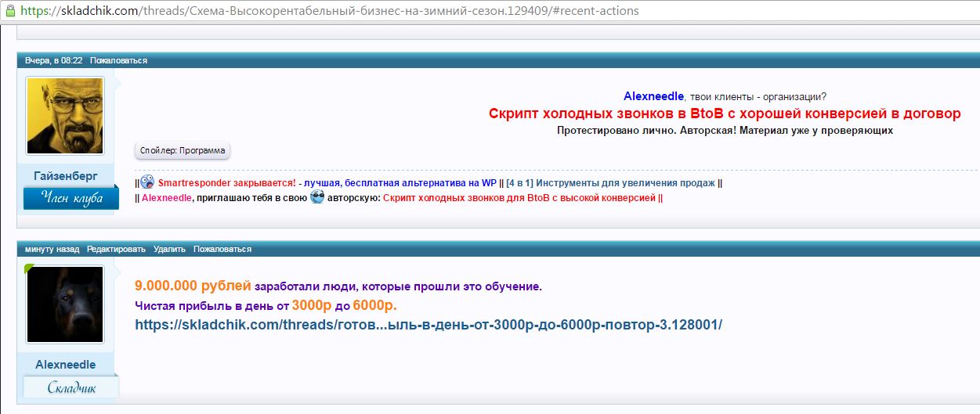The width and height of the screenshot is (980, 414).
Task: Click the laughing emoji beside Smartresponder text
Action: click(147, 182)
